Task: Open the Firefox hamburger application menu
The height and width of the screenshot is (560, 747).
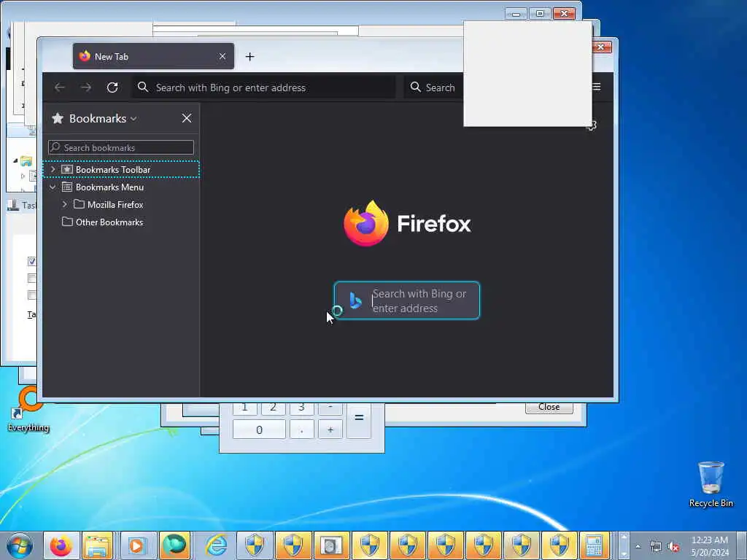Action: [597, 87]
